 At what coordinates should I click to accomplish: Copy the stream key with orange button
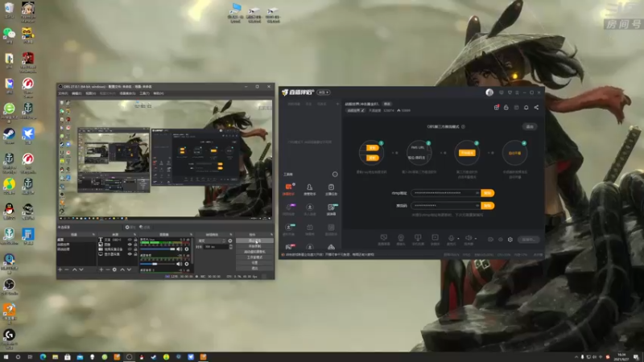pyautogui.click(x=488, y=205)
